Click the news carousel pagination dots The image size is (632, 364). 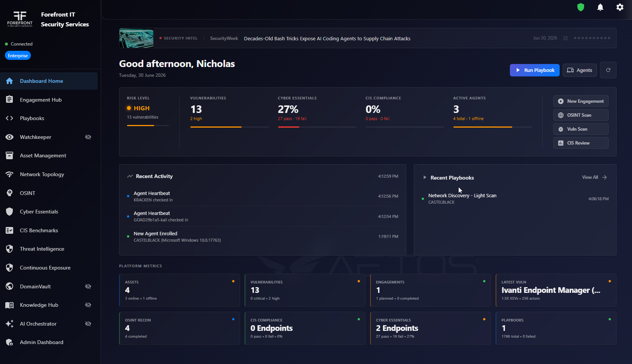tap(592, 38)
